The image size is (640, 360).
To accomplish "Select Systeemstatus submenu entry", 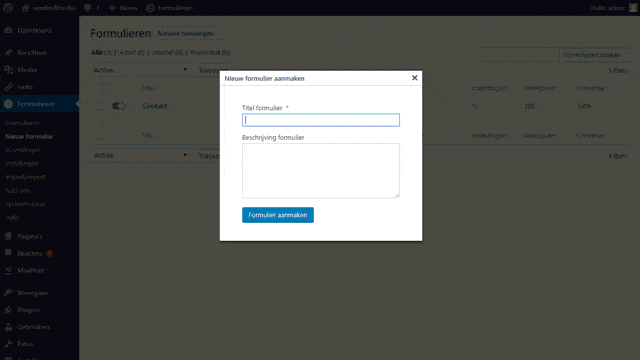I will point(25,204).
